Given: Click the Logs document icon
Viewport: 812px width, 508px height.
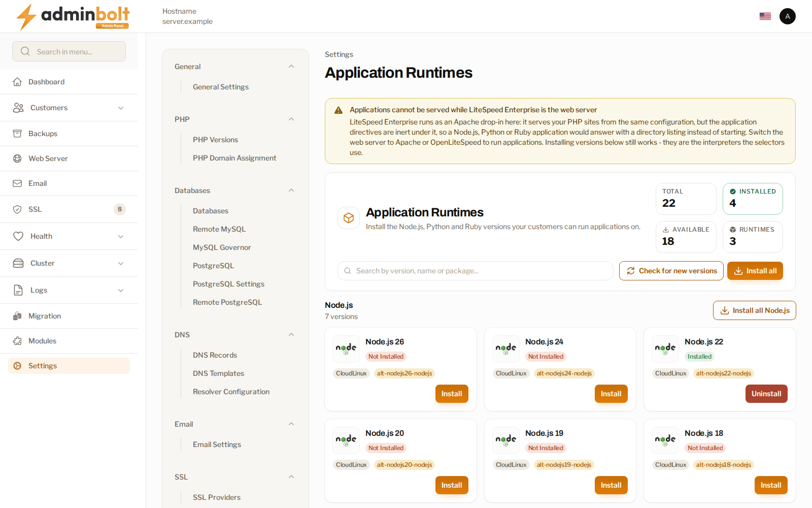Looking at the screenshot, I should (18, 290).
